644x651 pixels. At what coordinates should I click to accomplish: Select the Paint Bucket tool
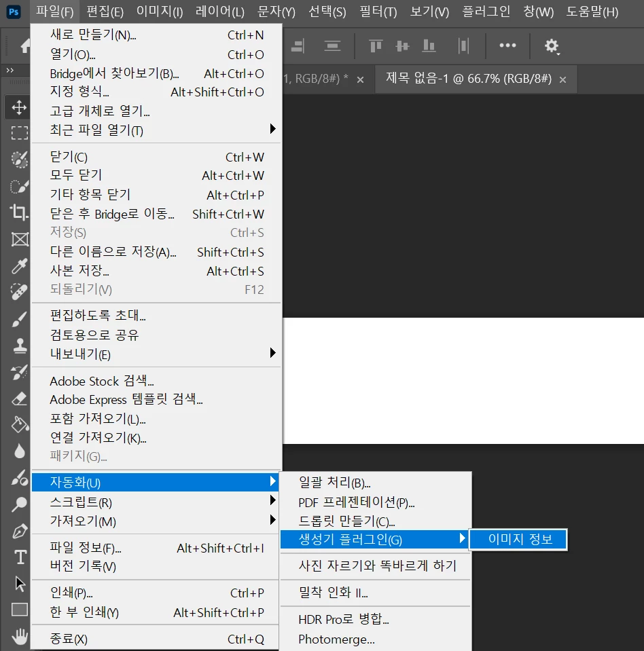pyautogui.click(x=19, y=424)
